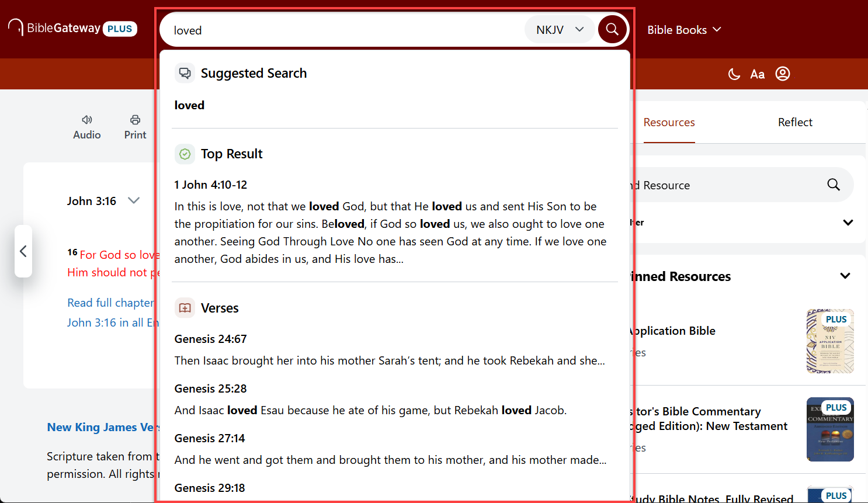Expand the Filter dropdown chevron

pyautogui.click(x=848, y=223)
